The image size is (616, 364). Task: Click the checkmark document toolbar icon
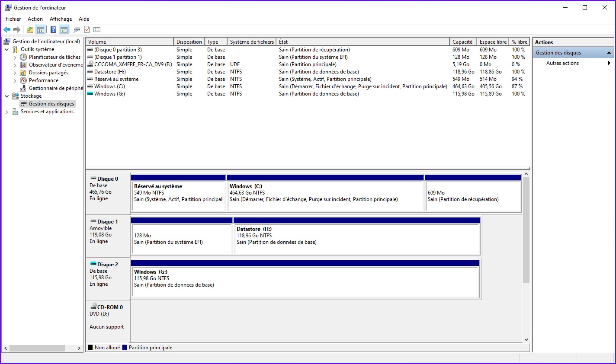coord(87,29)
